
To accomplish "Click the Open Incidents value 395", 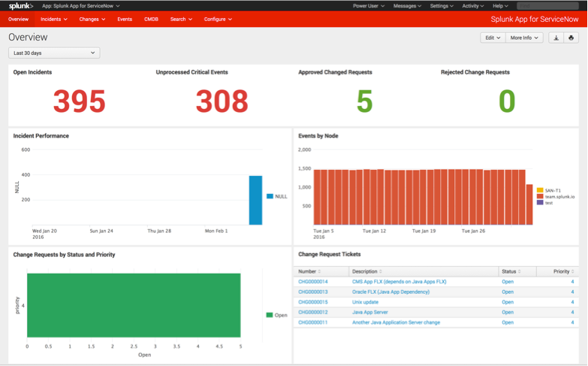I will (x=79, y=101).
